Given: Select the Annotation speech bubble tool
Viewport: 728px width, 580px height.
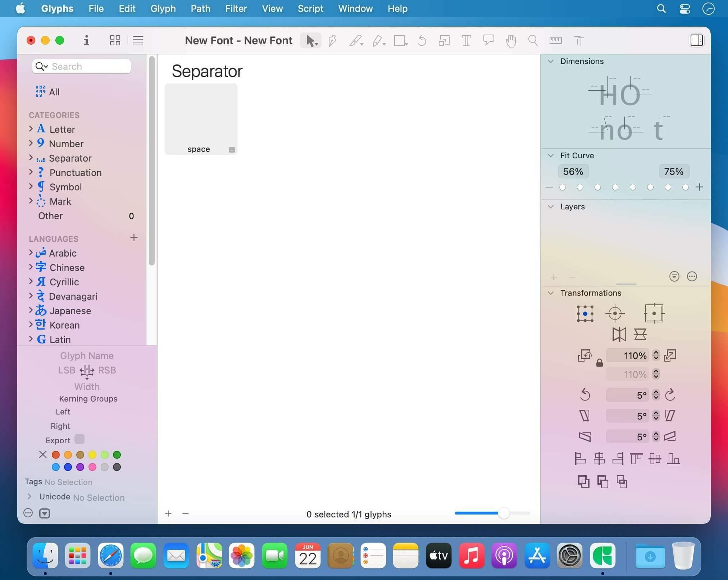Looking at the screenshot, I should (488, 41).
